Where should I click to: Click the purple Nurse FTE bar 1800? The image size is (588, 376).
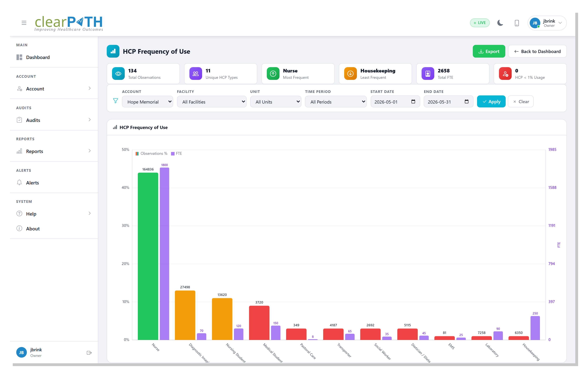(164, 254)
